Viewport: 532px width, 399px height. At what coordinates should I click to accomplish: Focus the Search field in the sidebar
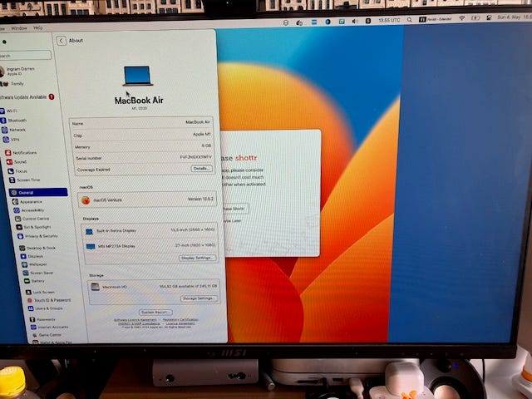(25, 55)
